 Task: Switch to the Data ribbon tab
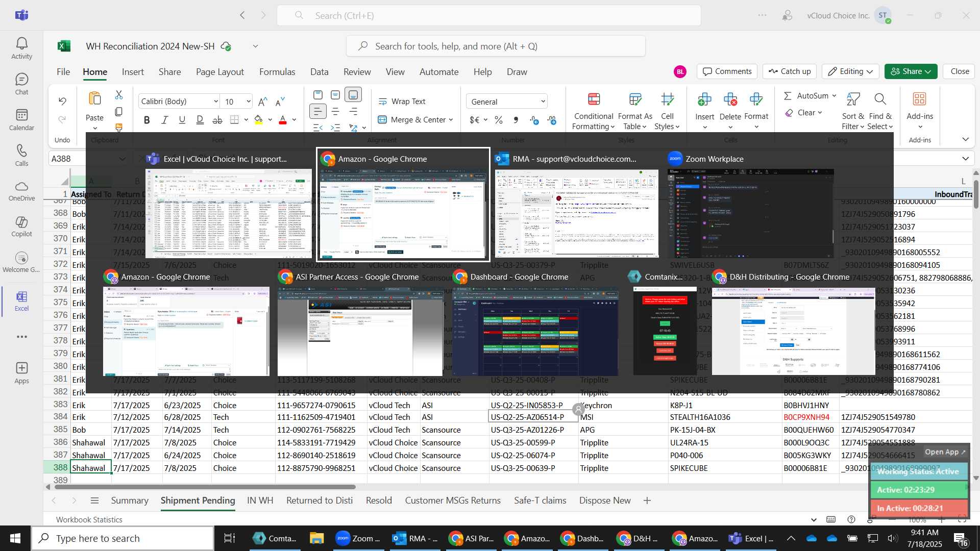point(319,72)
